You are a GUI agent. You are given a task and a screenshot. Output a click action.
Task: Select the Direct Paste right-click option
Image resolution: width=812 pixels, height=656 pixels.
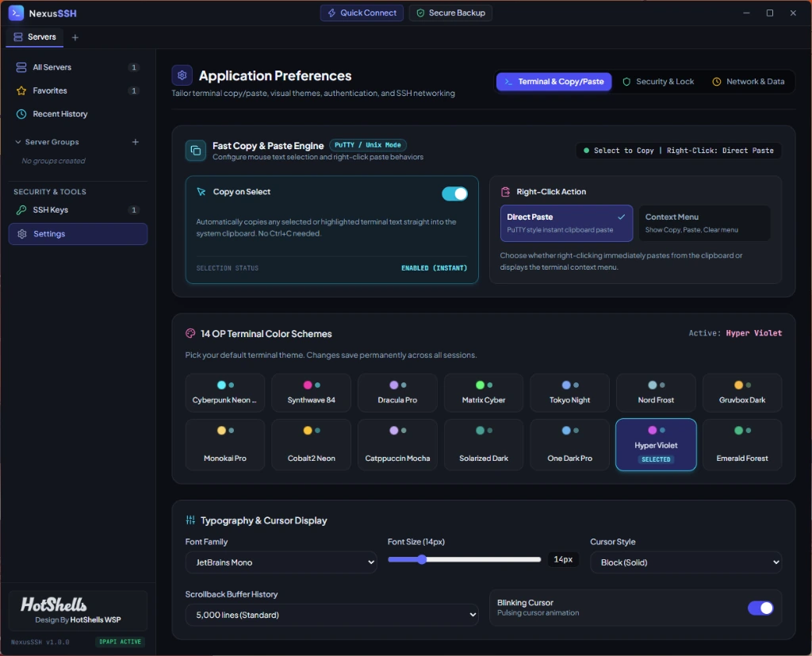click(x=566, y=224)
